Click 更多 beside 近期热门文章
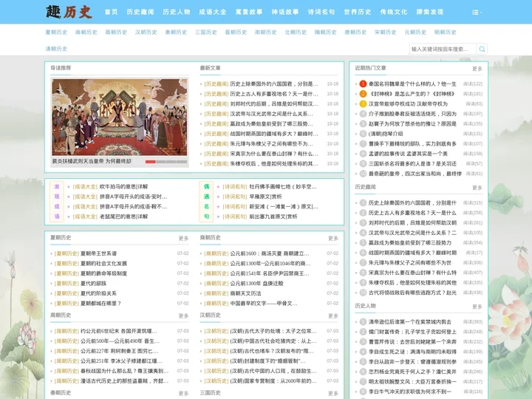Viewport: 532px width, 399px height. click(477, 69)
